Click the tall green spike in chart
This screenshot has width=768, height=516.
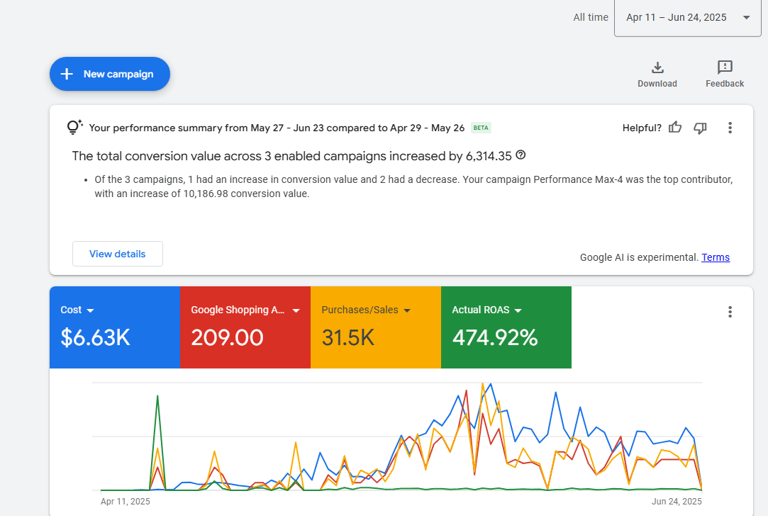pyautogui.click(x=157, y=400)
